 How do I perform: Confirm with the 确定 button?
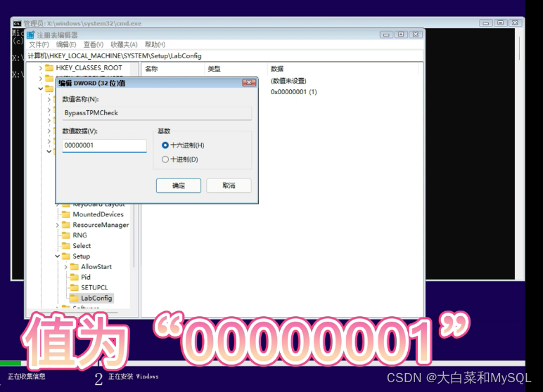(179, 185)
